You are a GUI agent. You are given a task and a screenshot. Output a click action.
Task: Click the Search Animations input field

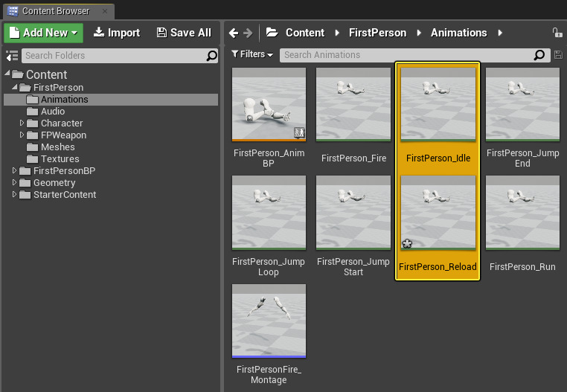pos(406,55)
